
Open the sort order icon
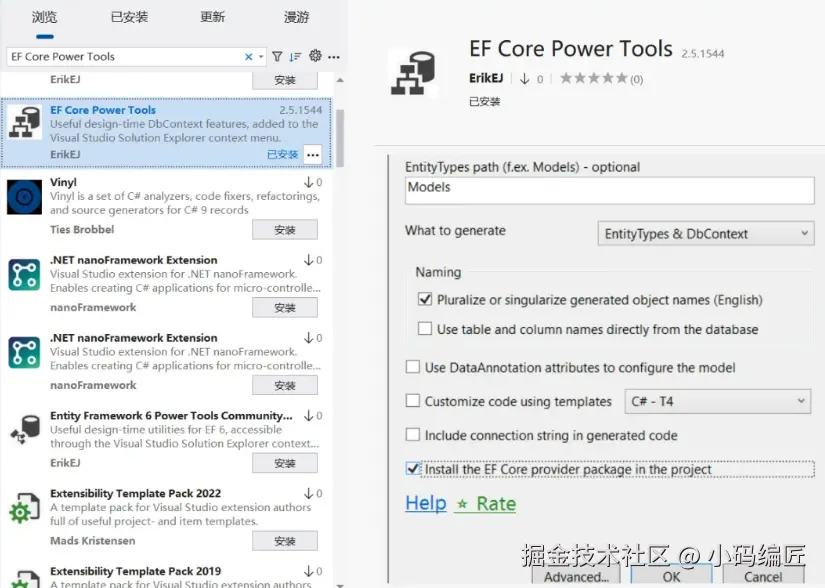pos(296,56)
